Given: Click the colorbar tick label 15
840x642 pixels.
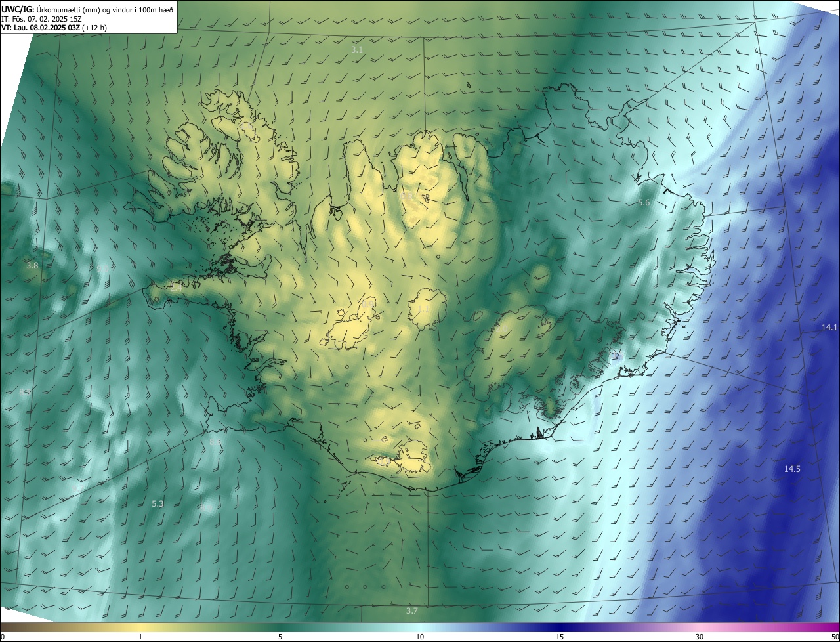Looking at the screenshot, I should [560, 637].
